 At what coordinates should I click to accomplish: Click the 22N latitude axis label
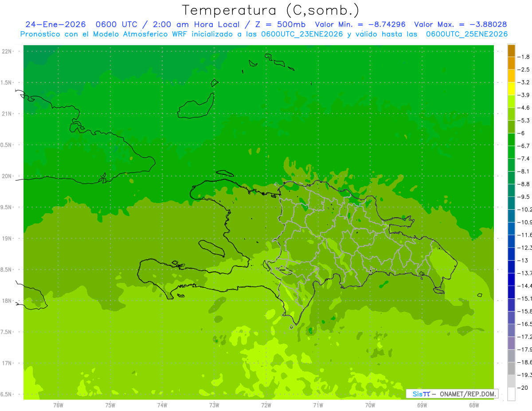click(7, 51)
